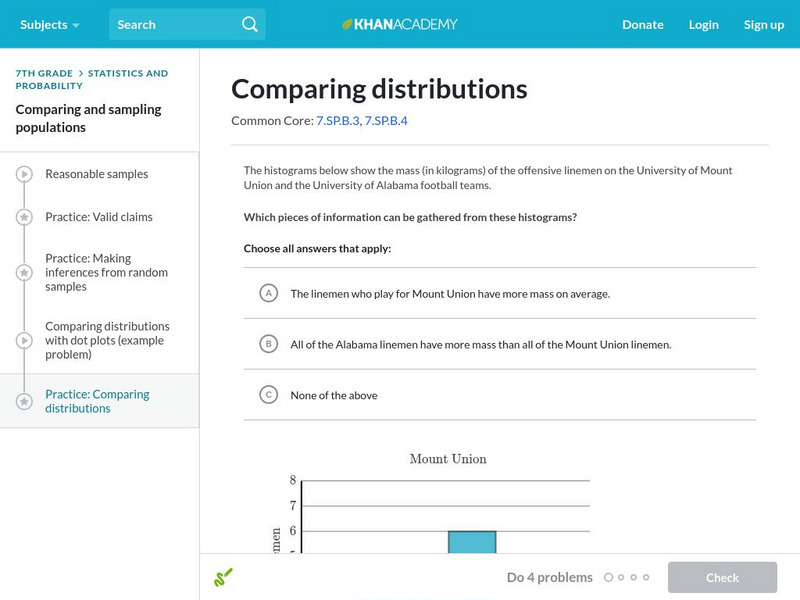Click the play icon beside Reasonable samples
800x600 pixels.
(x=24, y=174)
